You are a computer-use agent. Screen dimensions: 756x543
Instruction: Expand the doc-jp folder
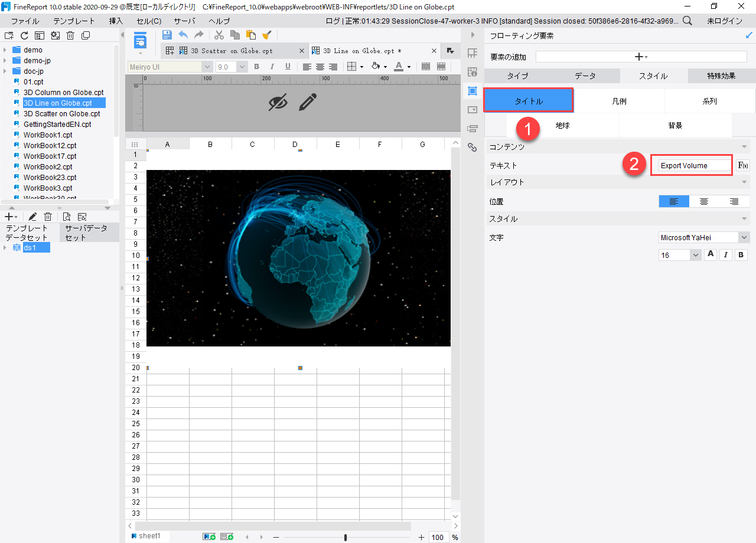pos(5,71)
